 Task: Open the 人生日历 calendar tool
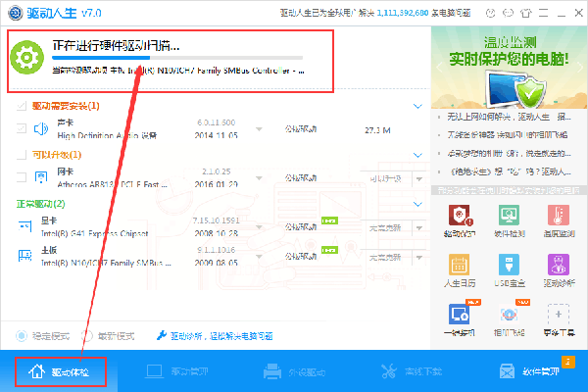click(460, 270)
